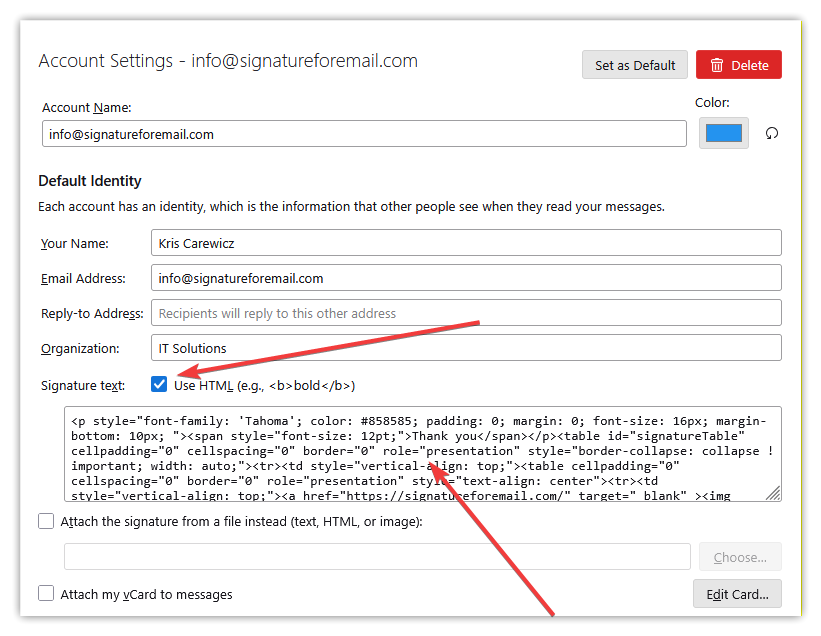Edit the Organization field with IT Solutions
Viewport: 821px width, 636px height.
[x=465, y=348]
